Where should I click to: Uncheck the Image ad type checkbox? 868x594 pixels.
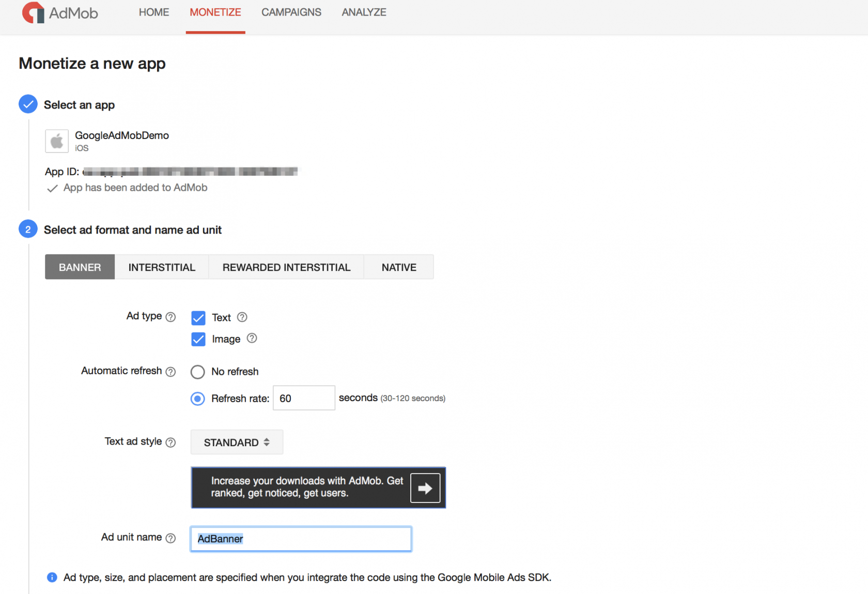click(x=198, y=339)
